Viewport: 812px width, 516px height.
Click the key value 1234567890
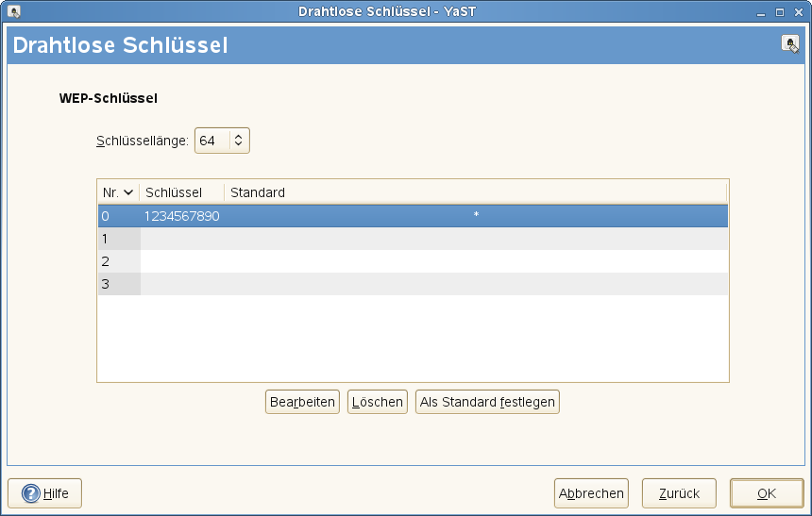point(182,216)
